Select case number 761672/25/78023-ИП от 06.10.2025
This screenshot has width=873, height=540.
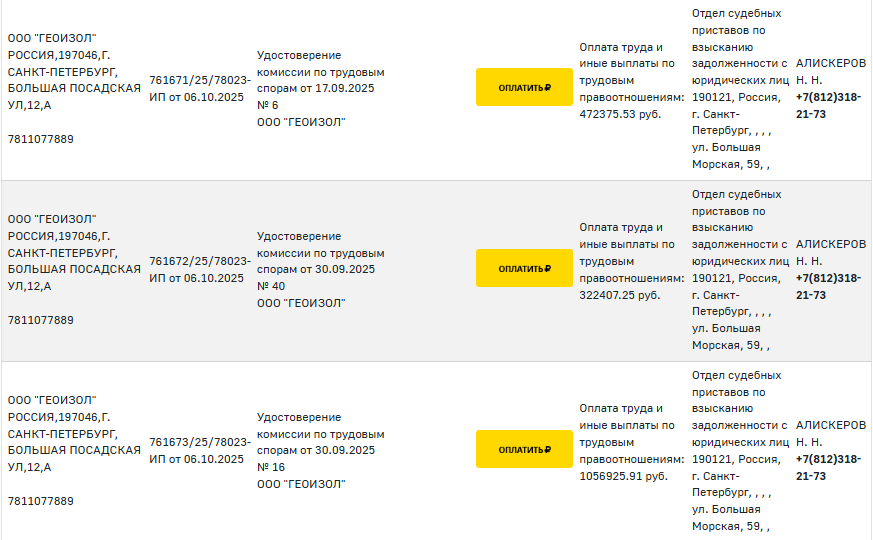pyautogui.click(x=200, y=269)
